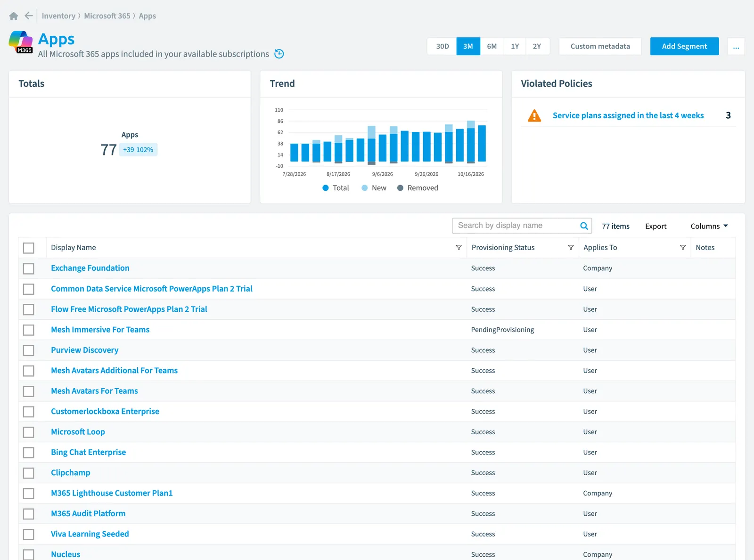Choose the 6M time range
Screen dimensions: 754x560
coord(492,46)
